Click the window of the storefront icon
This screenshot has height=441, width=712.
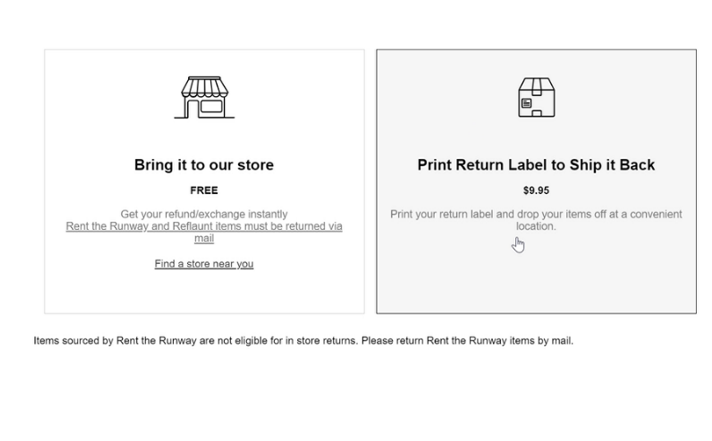click(x=210, y=104)
